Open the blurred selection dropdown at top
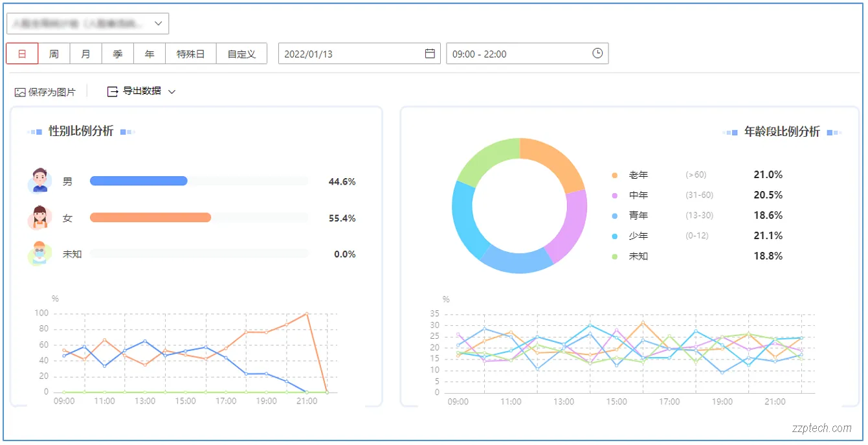The width and height of the screenshot is (868, 445). coord(88,23)
